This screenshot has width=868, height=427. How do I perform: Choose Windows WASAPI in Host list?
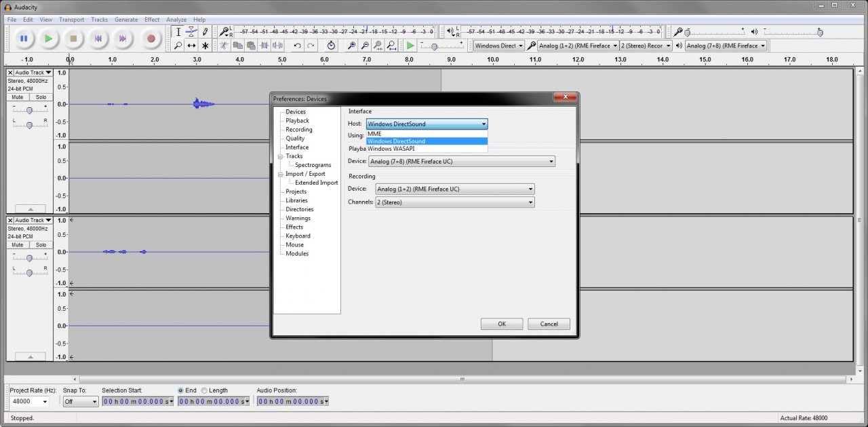pos(427,149)
